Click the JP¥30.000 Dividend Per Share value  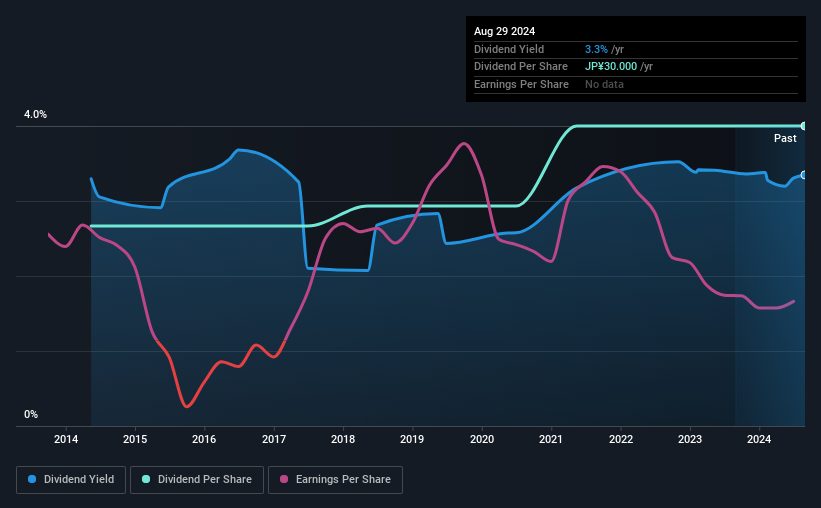[611, 67]
